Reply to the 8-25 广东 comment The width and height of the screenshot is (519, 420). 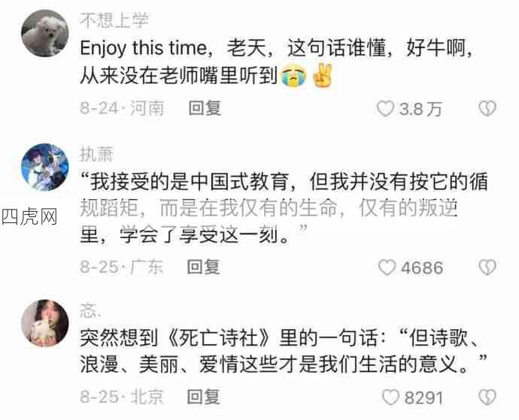pyautogui.click(x=203, y=267)
